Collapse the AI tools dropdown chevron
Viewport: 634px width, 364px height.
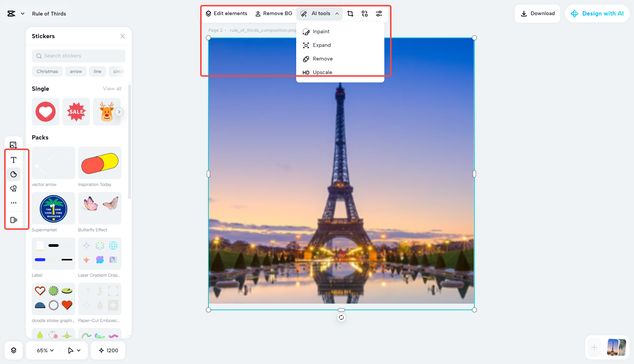pos(337,13)
